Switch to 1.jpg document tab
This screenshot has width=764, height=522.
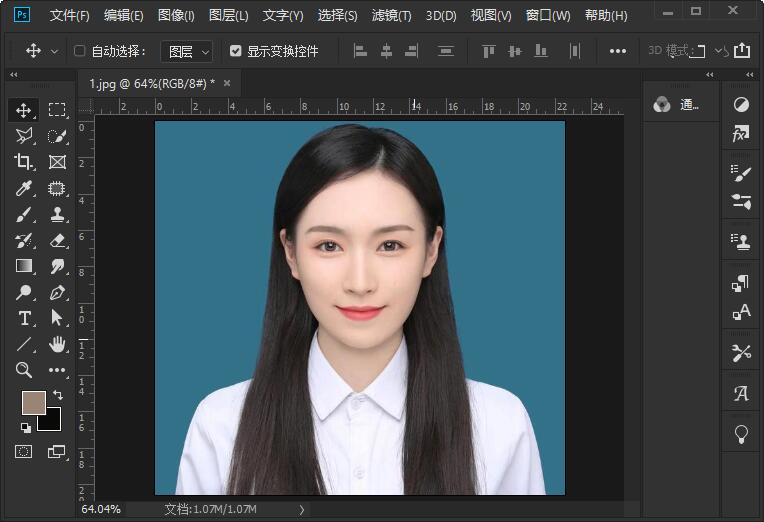click(x=152, y=84)
